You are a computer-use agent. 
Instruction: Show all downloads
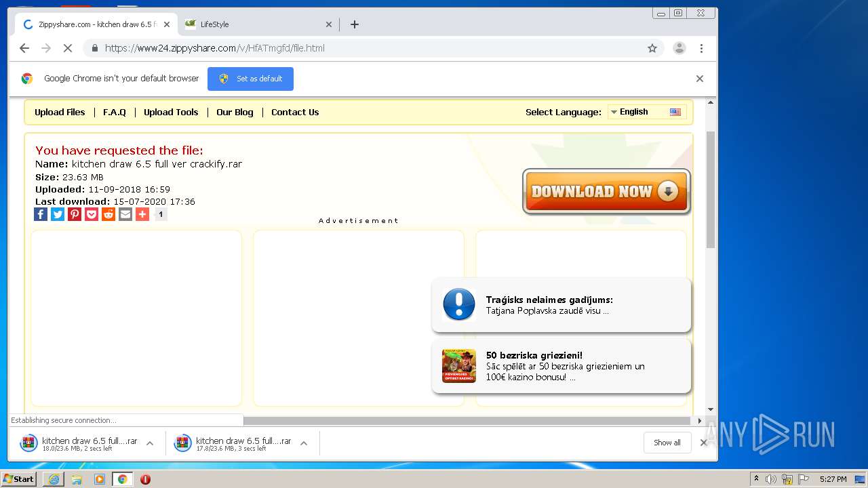(x=667, y=443)
